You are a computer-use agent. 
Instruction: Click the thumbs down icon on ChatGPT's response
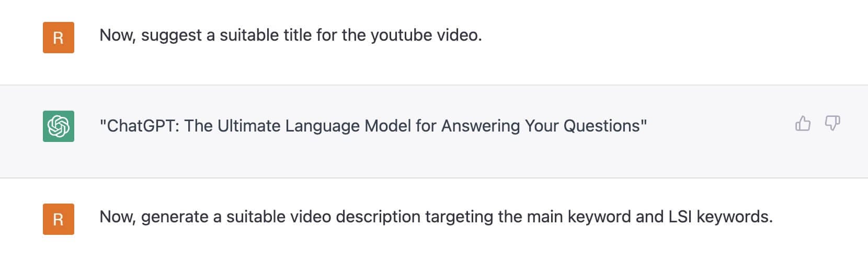pos(832,124)
